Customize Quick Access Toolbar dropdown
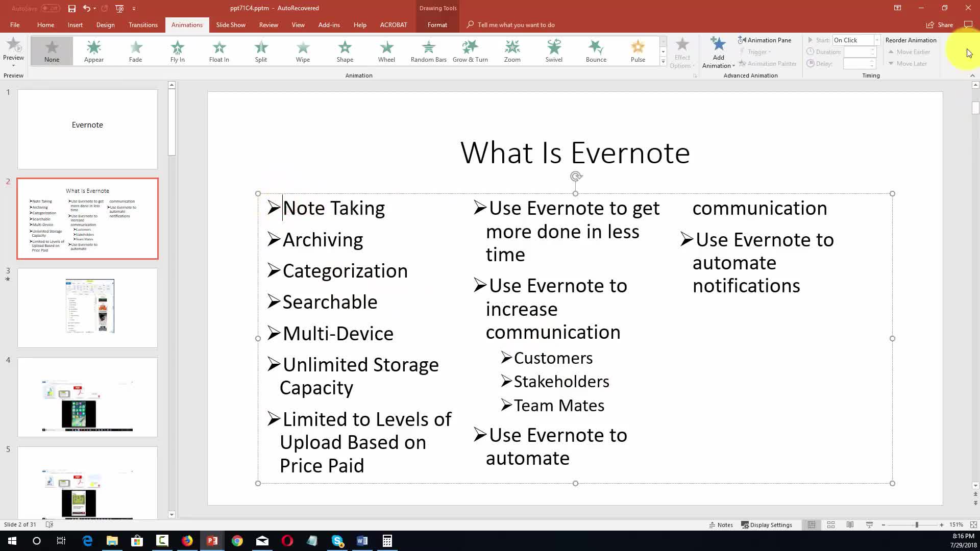 coord(134,8)
